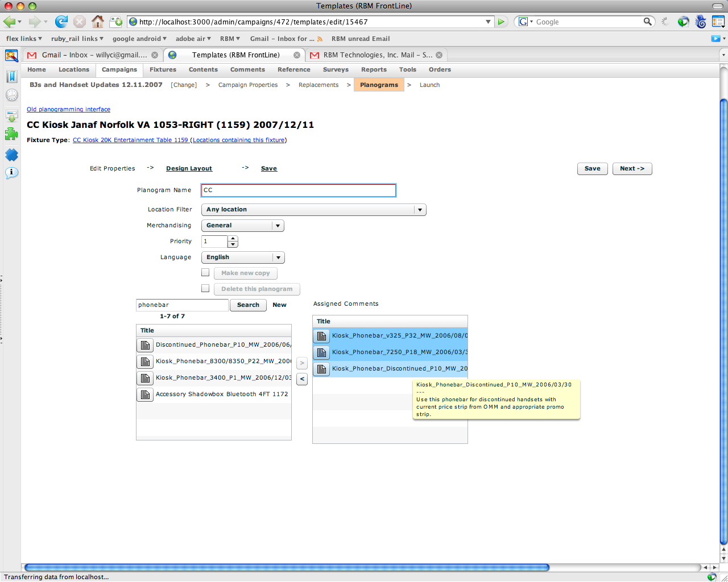This screenshot has height=582, width=728.
Task: Click the browser reload icon
Action: click(x=61, y=22)
